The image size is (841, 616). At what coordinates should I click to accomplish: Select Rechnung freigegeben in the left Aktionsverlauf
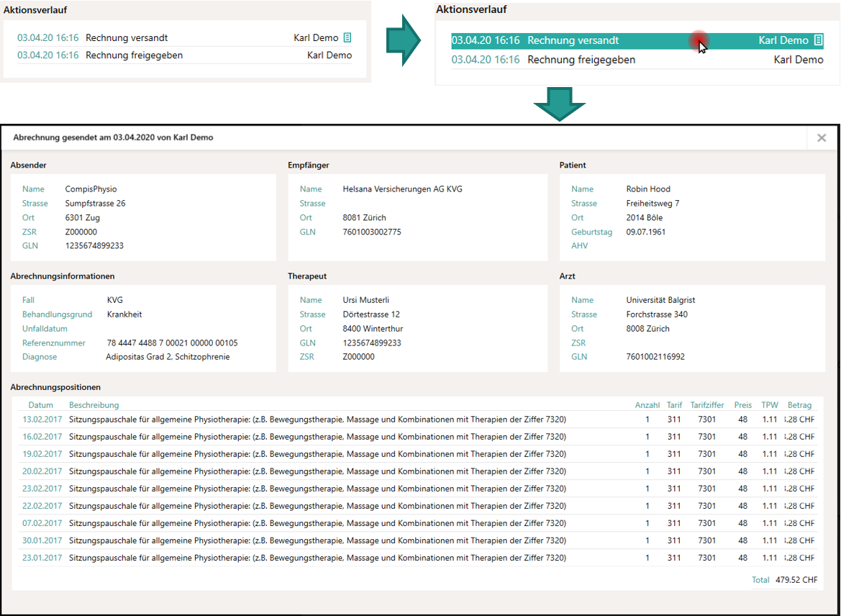coord(134,55)
